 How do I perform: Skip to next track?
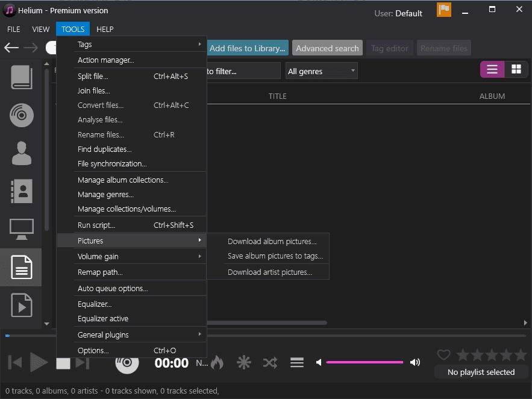tap(83, 363)
